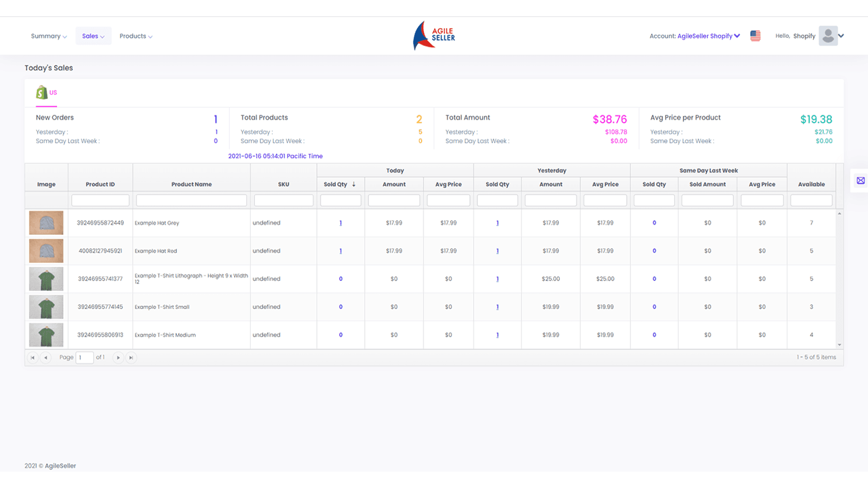Viewport: 868px width, 488px height.
Task: Expand the Products menu
Action: click(136, 36)
